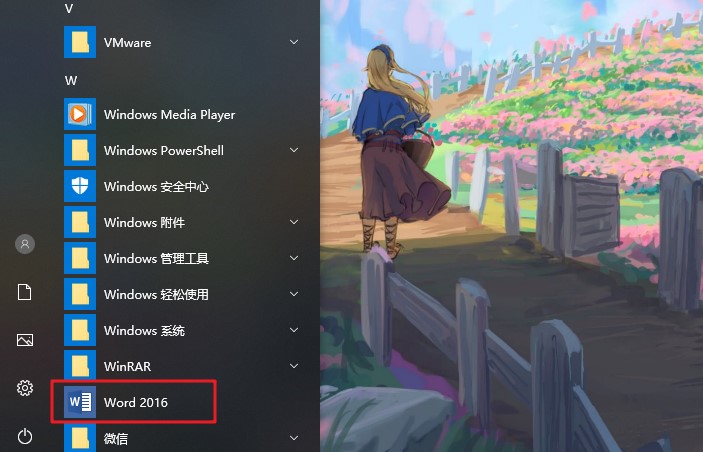Expand the VMware folder chevron

[x=294, y=42]
